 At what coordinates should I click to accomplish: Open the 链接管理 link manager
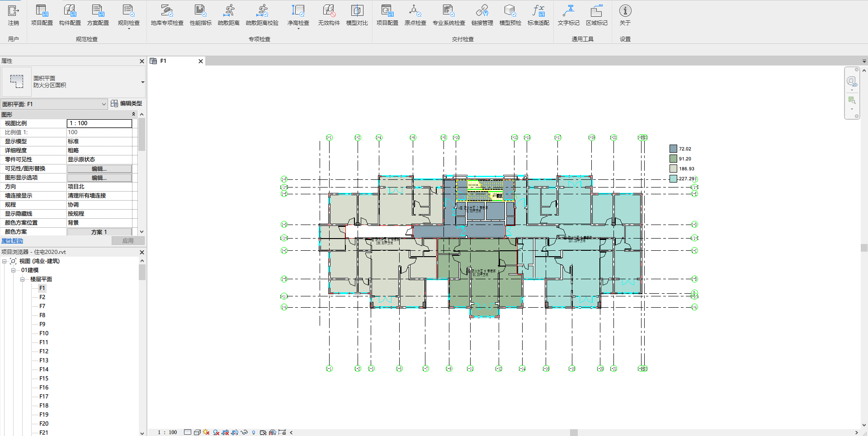pos(482,15)
